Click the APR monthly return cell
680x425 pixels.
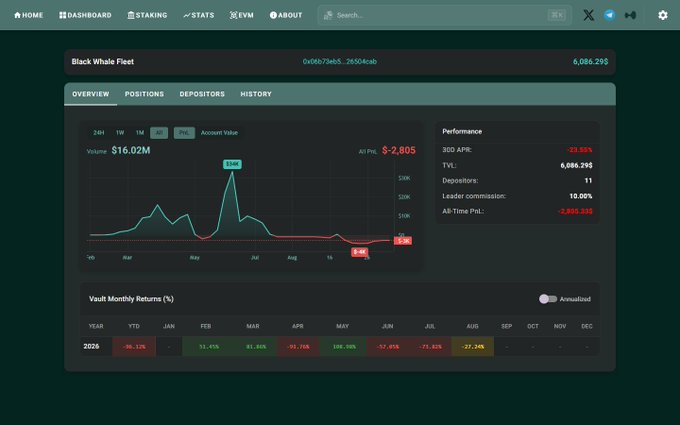tap(298, 347)
